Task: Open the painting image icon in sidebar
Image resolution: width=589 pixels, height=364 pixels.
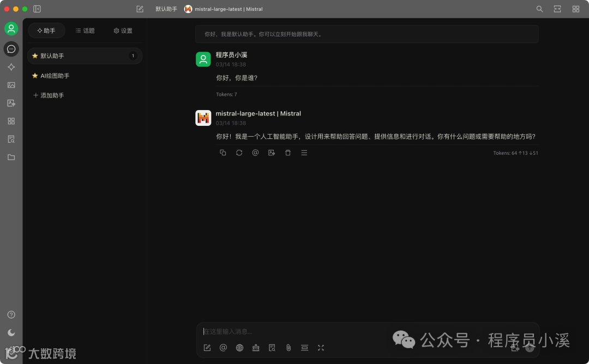Action: click(x=11, y=85)
